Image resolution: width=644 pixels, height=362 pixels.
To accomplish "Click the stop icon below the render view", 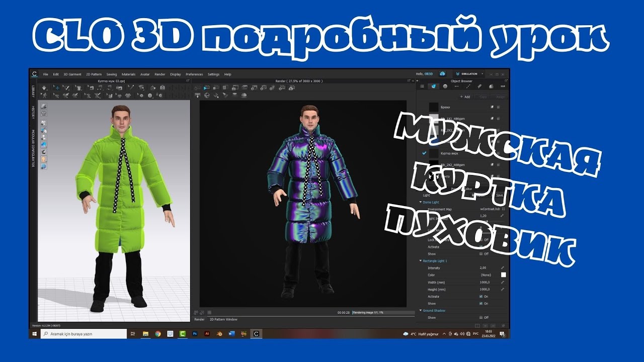I will [x=209, y=312].
